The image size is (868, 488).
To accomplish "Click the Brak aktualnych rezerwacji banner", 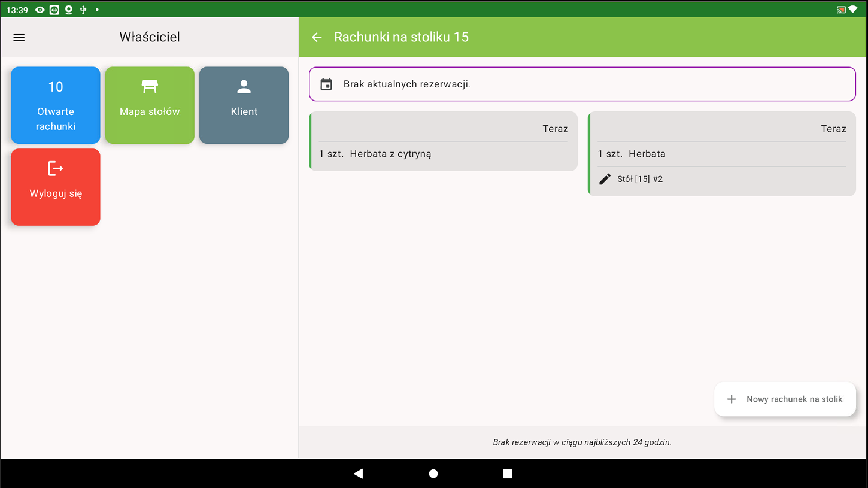I will [582, 84].
